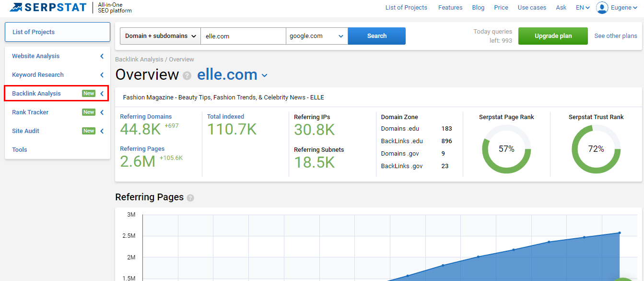Click the Overview page heading
This screenshot has height=281, width=644.
click(147, 75)
